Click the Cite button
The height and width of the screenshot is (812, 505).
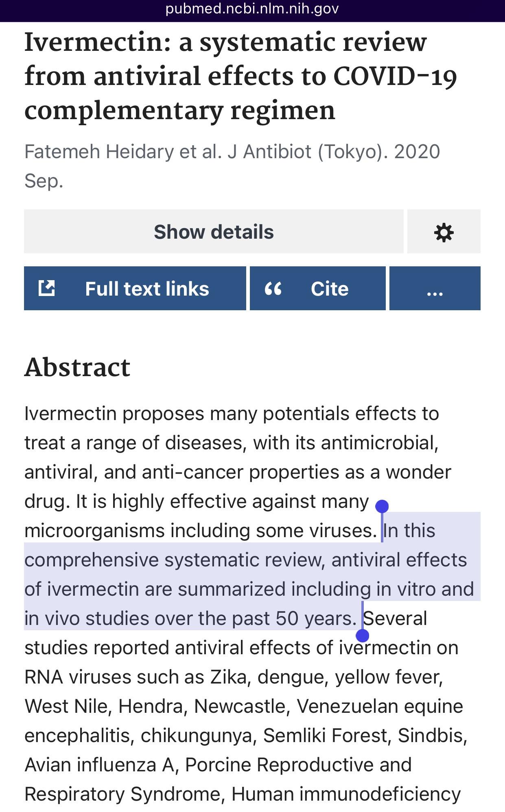[317, 288]
